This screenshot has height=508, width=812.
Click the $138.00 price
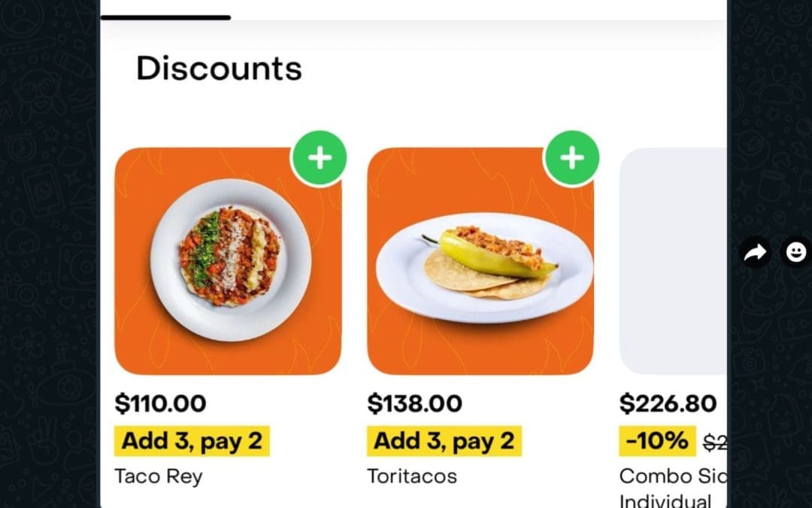click(x=414, y=403)
